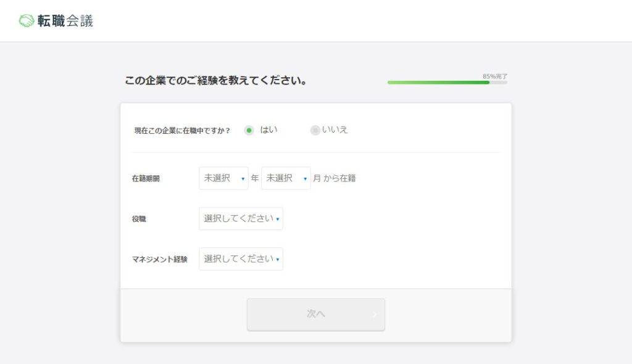This screenshot has width=632, height=364.
Task: Click the 85%完了 progress label
Action: [495, 77]
